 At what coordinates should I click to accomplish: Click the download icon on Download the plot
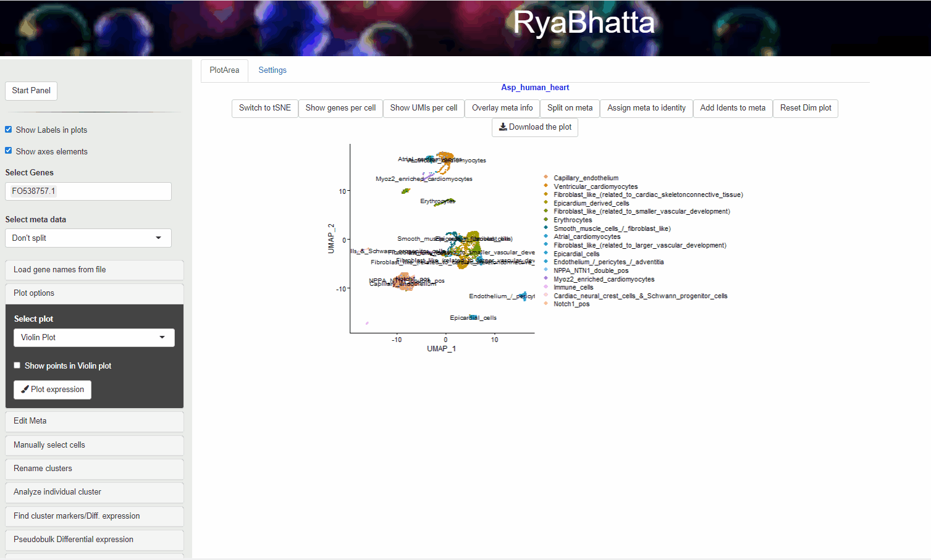pyautogui.click(x=503, y=127)
